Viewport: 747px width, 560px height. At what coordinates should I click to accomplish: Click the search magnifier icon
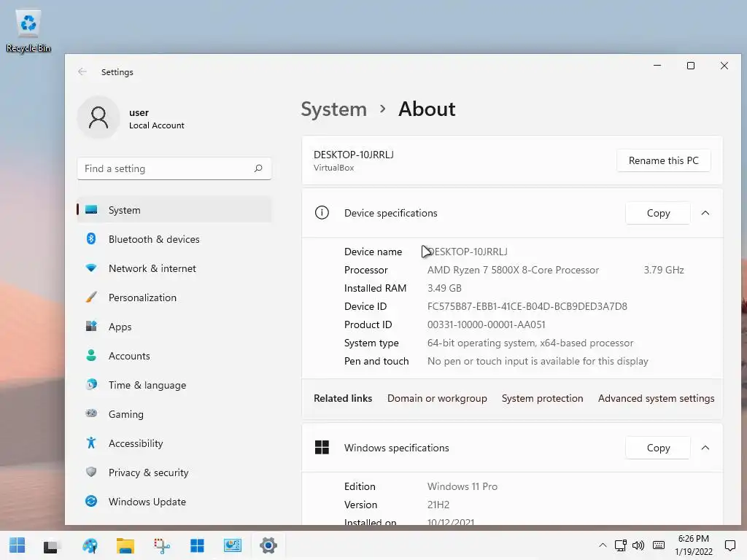pos(258,168)
